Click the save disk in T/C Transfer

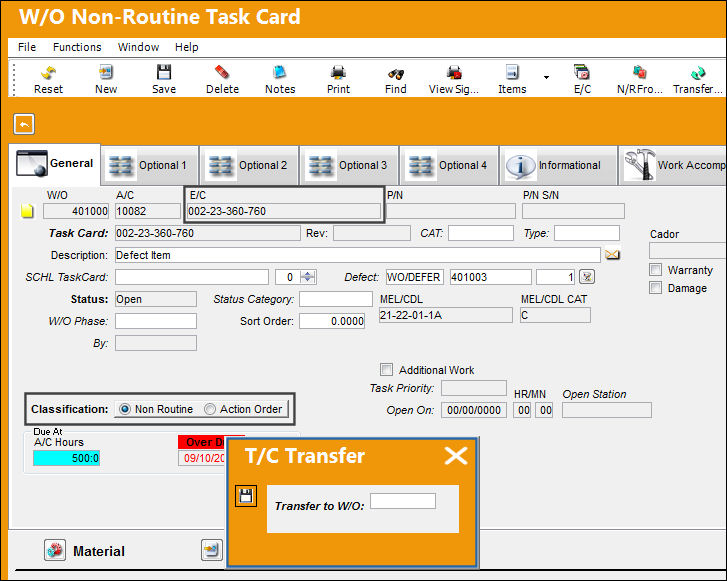(246, 496)
